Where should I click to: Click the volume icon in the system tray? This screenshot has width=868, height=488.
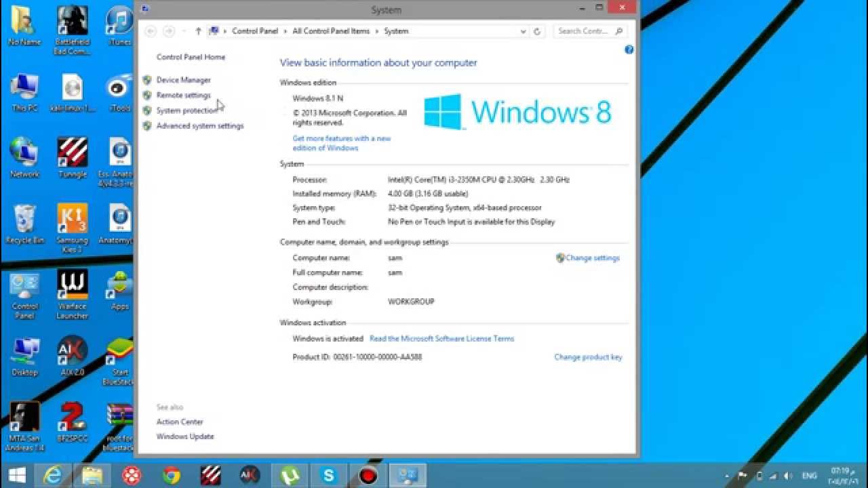coord(787,476)
